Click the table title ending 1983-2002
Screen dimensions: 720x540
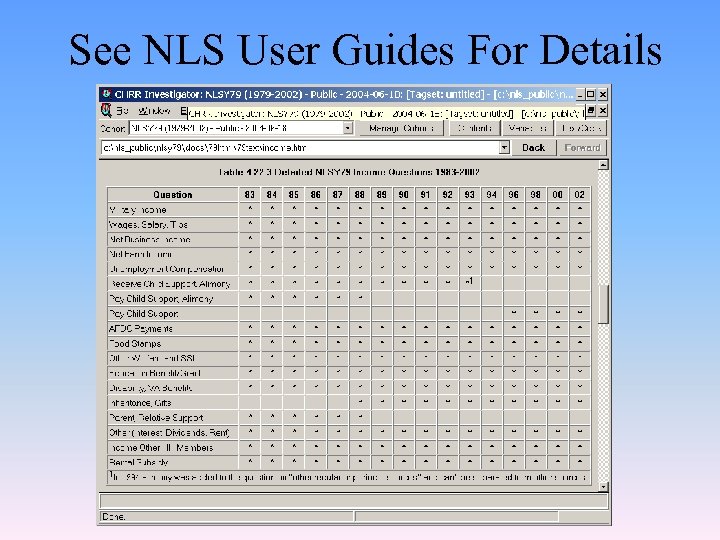pos(349,172)
